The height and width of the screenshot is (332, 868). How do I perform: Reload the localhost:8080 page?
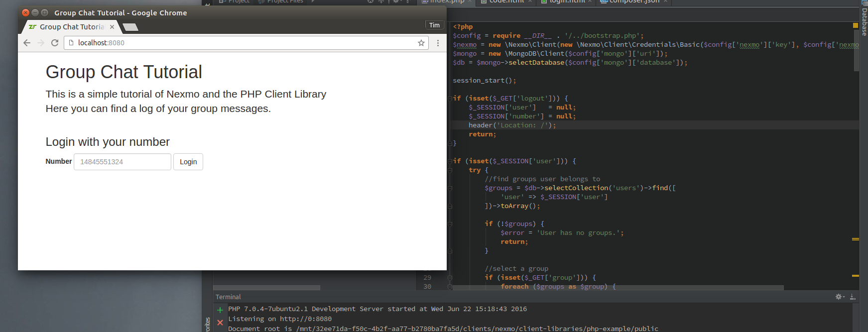(x=55, y=43)
